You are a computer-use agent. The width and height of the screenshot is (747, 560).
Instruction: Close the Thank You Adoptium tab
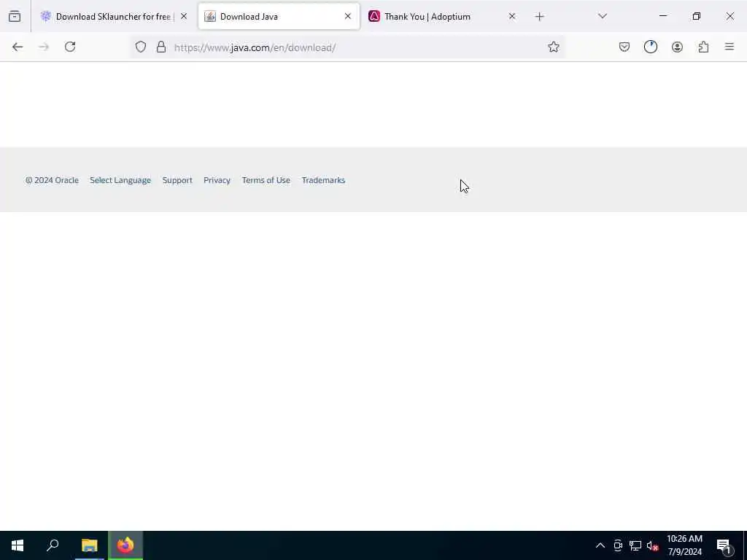tap(512, 17)
